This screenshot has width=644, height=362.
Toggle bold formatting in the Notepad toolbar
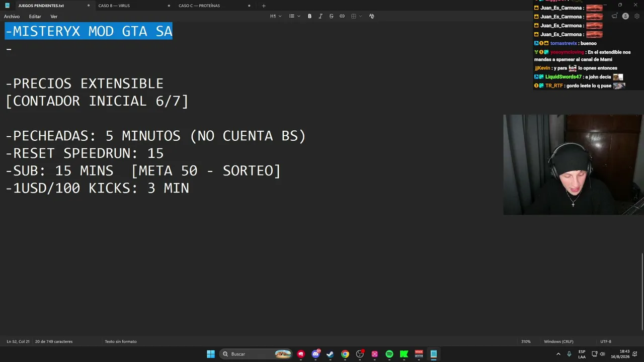click(309, 16)
